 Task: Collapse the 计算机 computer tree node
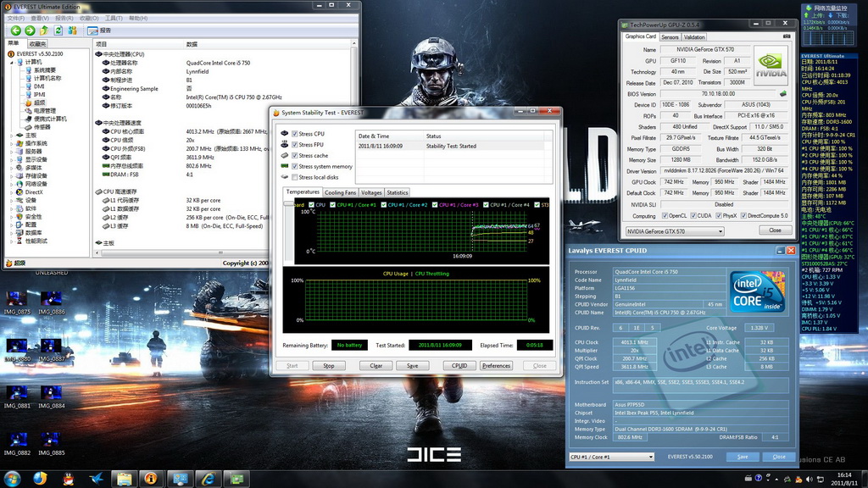(x=12, y=63)
